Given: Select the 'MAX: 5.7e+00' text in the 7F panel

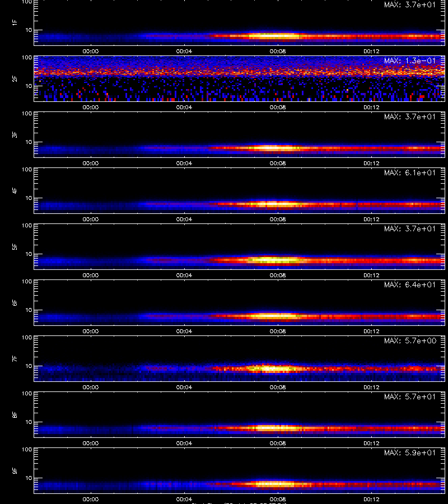Looking at the screenshot, I should [x=410, y=340].
